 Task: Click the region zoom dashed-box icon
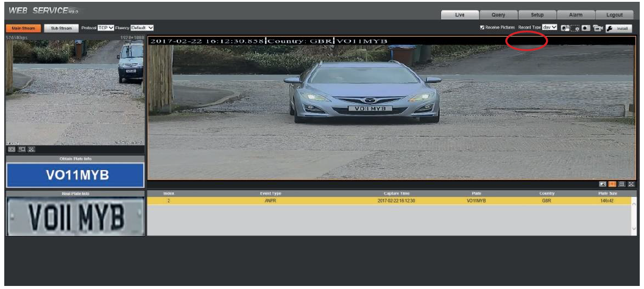point(575,28)
